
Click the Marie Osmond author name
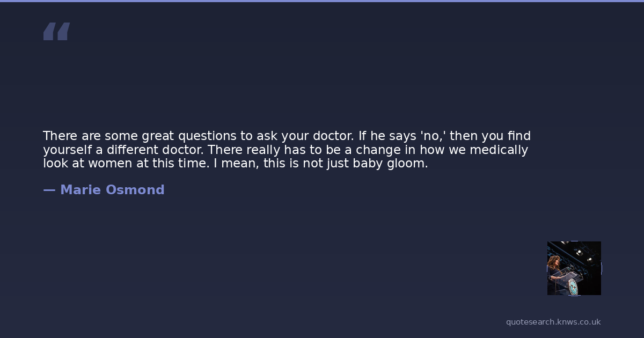[x=112, y=190]
